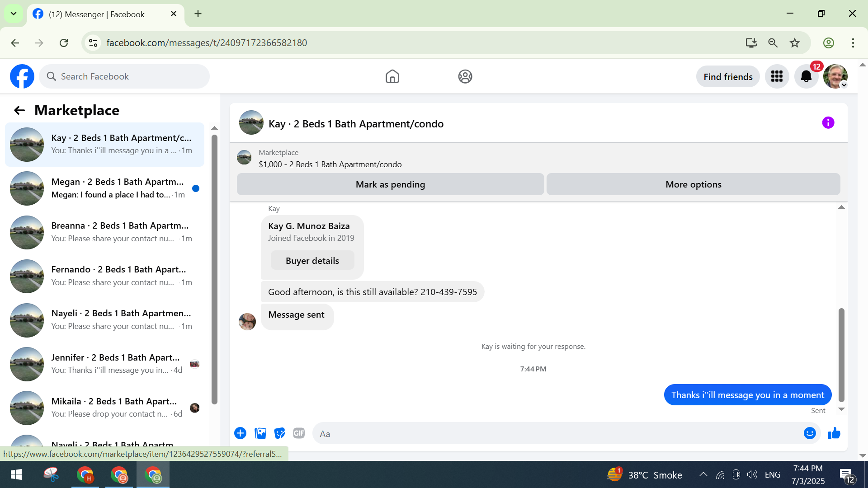Click More options for the listing

point(693,184)
